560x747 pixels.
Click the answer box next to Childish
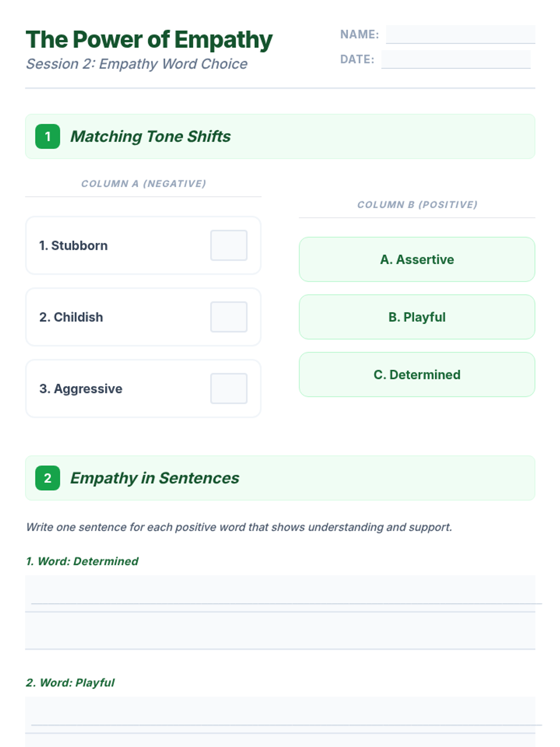229,317
